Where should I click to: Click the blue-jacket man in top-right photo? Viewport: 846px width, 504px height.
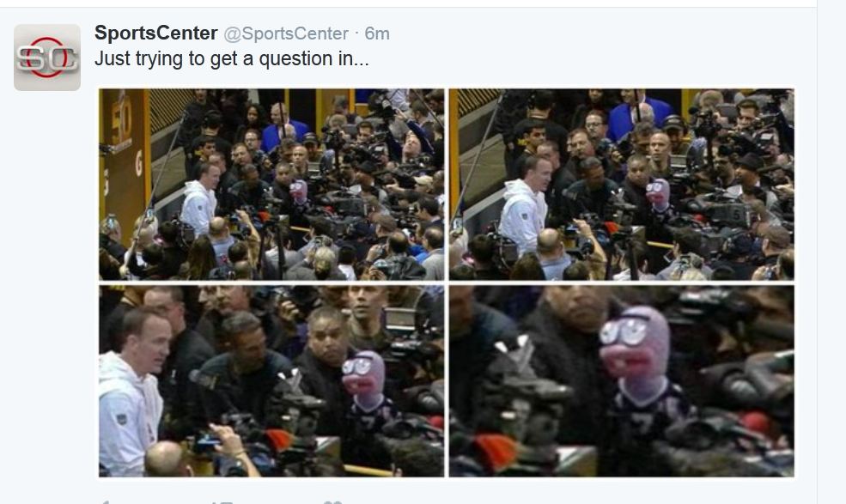pyautogui.click(x=635, y=115)
